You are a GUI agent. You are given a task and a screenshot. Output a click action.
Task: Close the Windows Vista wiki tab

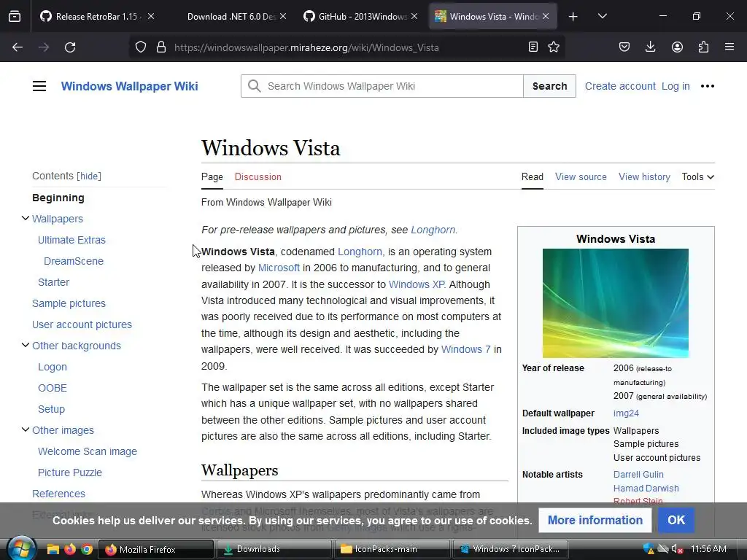[x=546, y=16]
